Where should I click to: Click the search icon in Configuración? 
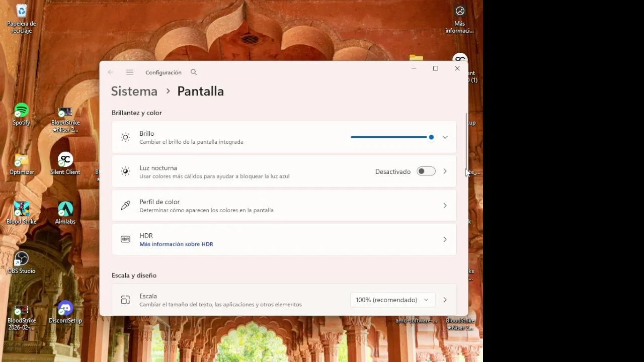[194, 72]
